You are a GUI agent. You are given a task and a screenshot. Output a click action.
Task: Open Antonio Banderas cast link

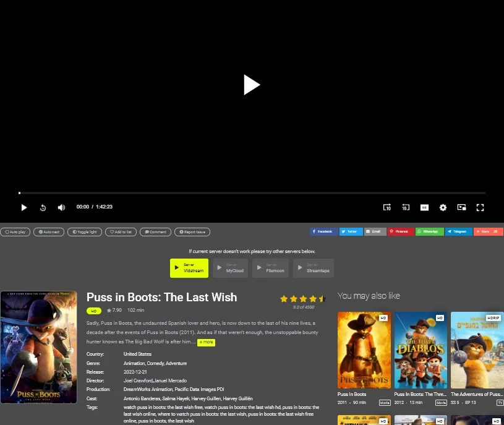tap(142, 398)
